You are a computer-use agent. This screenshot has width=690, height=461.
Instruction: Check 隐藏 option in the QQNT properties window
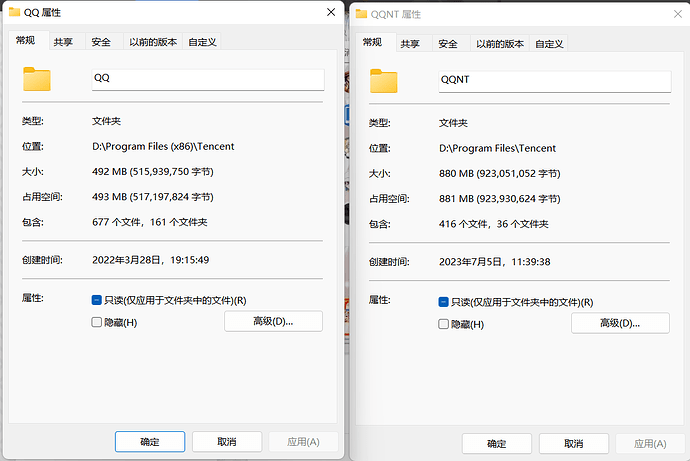[x=444, y=324]
